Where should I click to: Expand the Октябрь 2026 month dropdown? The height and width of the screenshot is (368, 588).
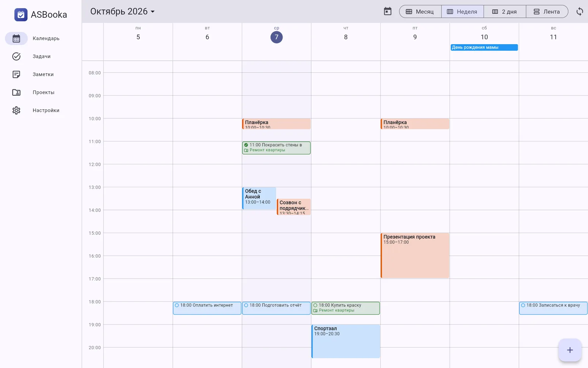122,11
